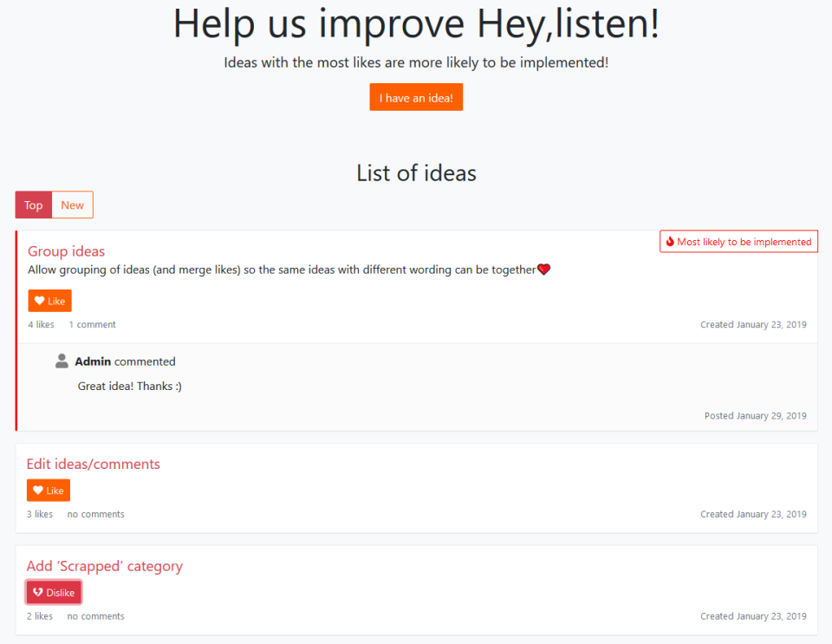The width and height of the screenshot is (832, 644).
Task: Click the 'Allow grouping of ideas' description text
Action: pos(282,270)
